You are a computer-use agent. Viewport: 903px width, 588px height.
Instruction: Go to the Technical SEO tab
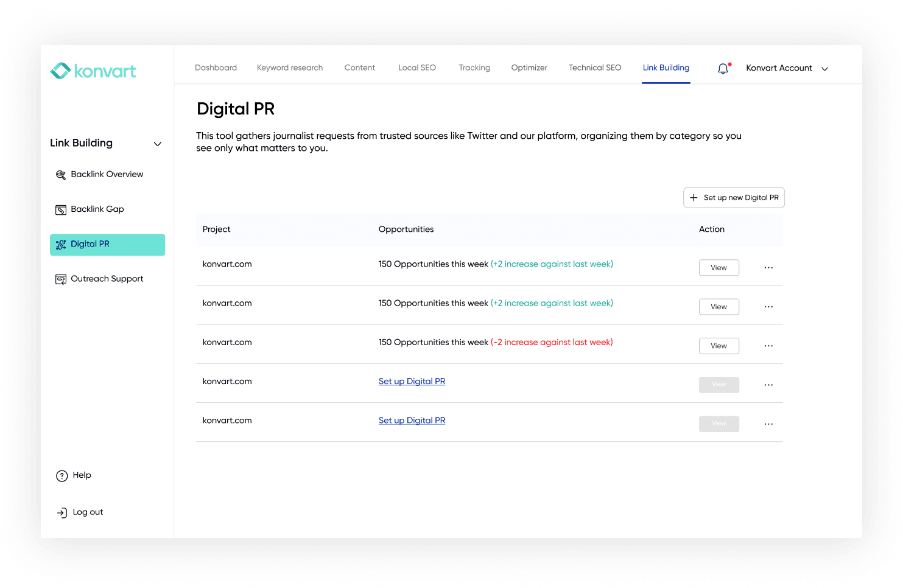[x=594, y=68]
